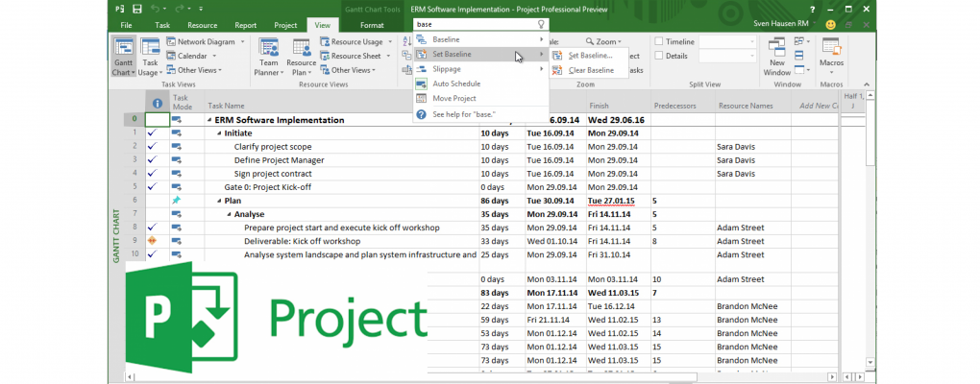
Task: Open the Team Planner view
Action: tap(269, 57)
